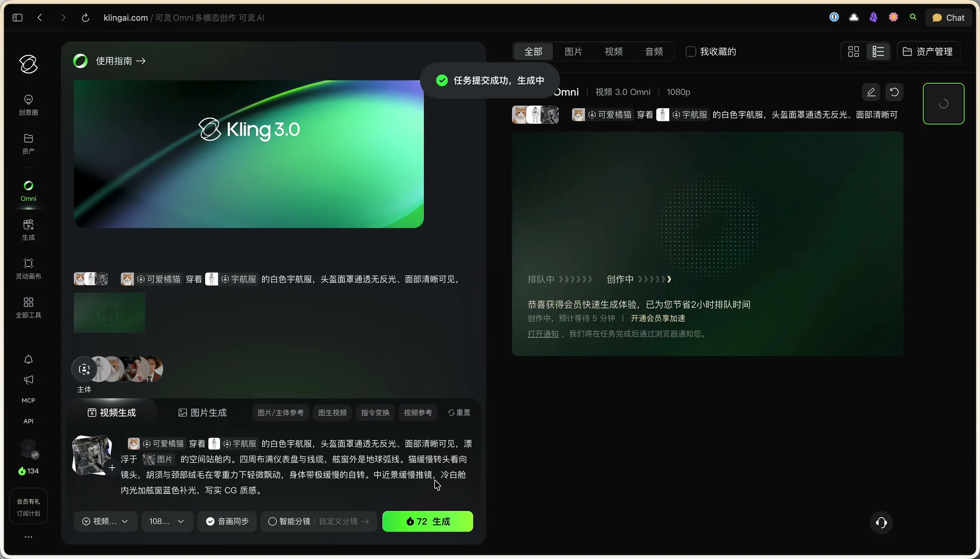Click the 72 生成 generate button

[428, 521]
